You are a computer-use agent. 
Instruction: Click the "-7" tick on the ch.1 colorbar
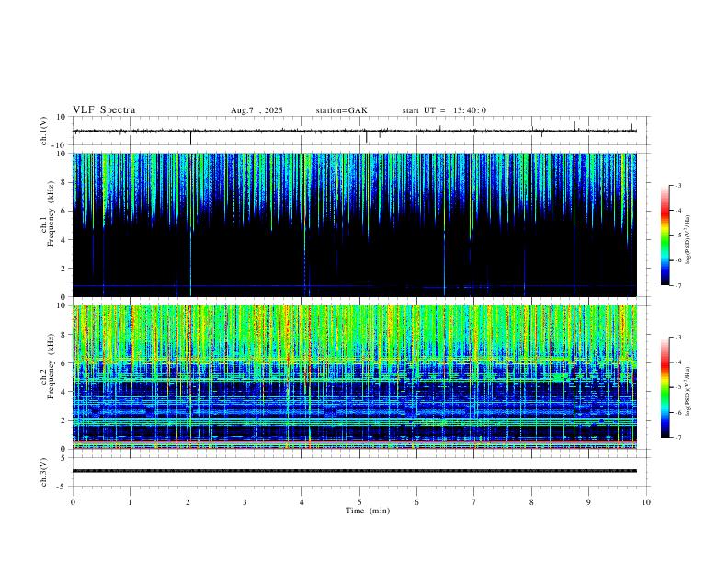pos(677,286)
